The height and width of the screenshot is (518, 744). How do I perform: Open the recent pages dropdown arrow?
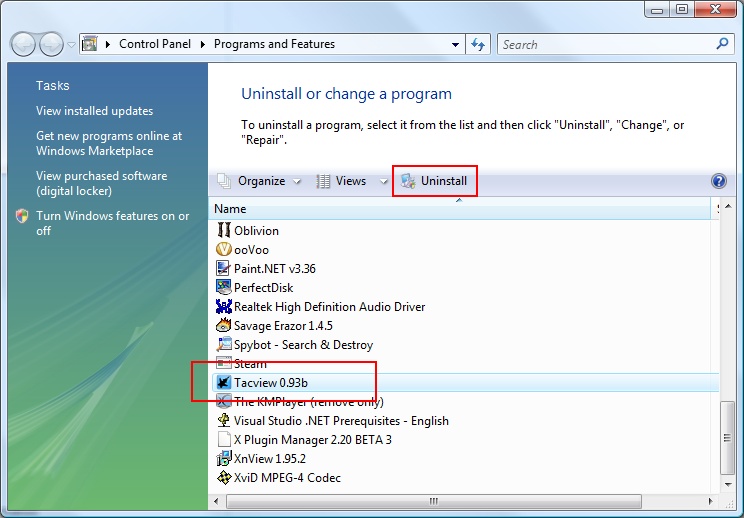(x=71, y=45)
